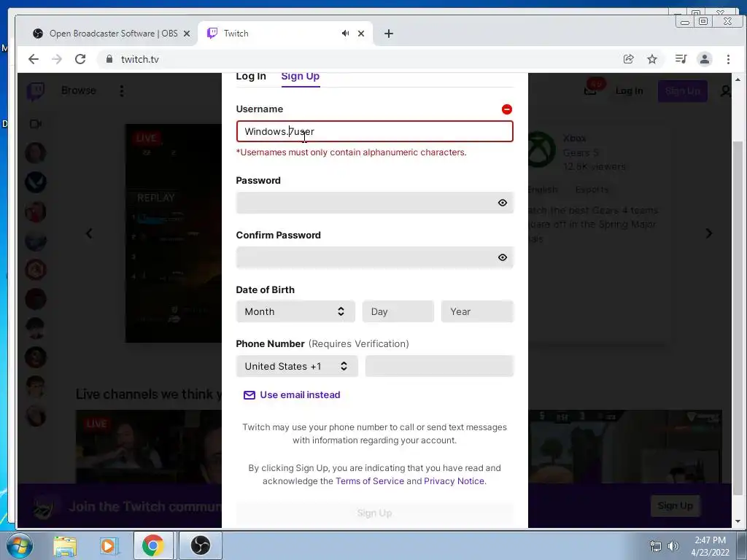
Task: Open Windows Explorer from the taskbar
Action: [65, 545]
